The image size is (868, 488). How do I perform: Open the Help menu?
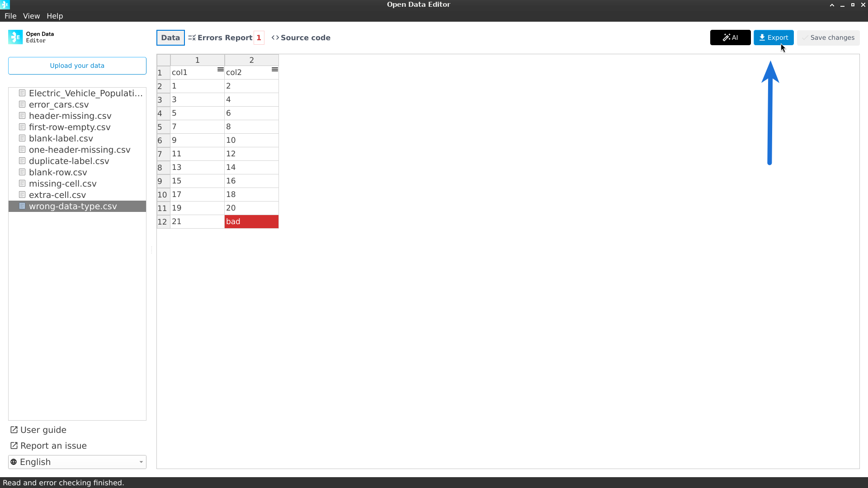click(55, 16)
